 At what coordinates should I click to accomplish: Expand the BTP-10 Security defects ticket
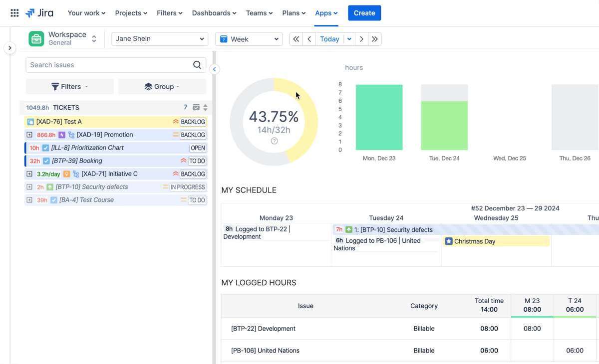pyautogui.click(x=29, y=187)
